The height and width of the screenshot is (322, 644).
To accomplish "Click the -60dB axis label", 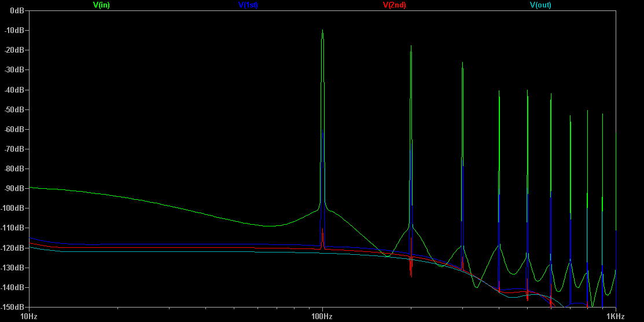I will pos(13,129).
